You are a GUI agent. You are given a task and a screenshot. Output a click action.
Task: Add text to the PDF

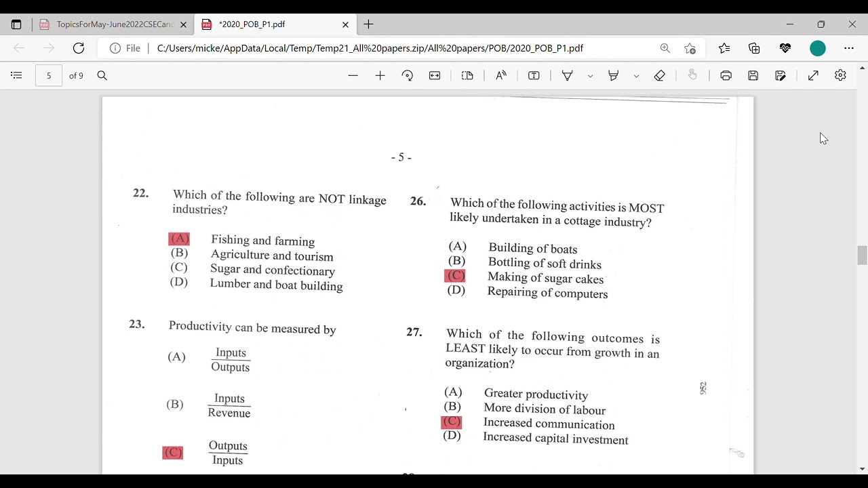click(534, 75)
